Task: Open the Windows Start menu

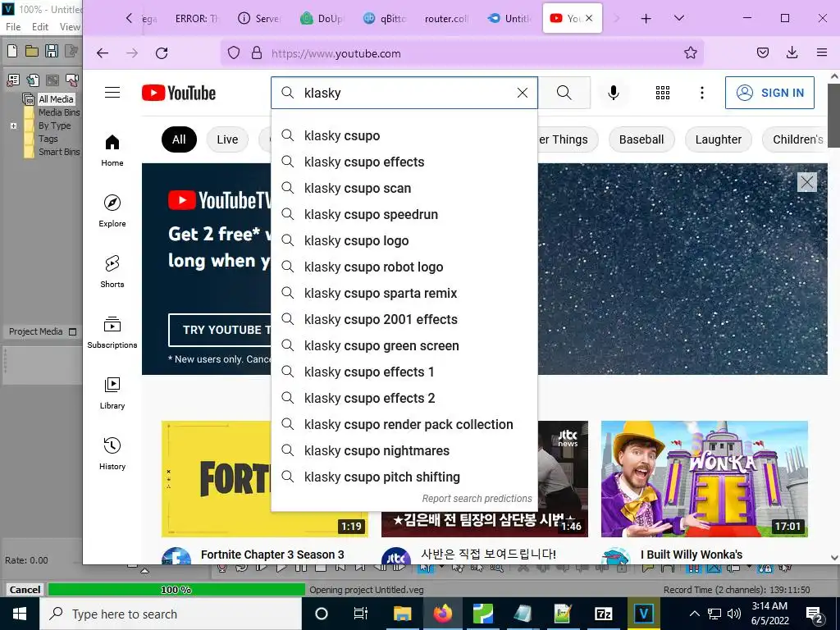Action: [x=20, y=614]
